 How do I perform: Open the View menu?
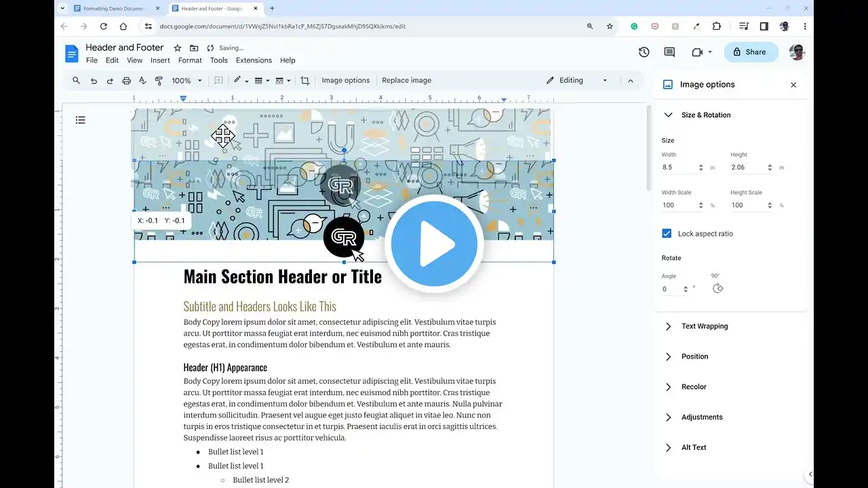tap(135, 60)
